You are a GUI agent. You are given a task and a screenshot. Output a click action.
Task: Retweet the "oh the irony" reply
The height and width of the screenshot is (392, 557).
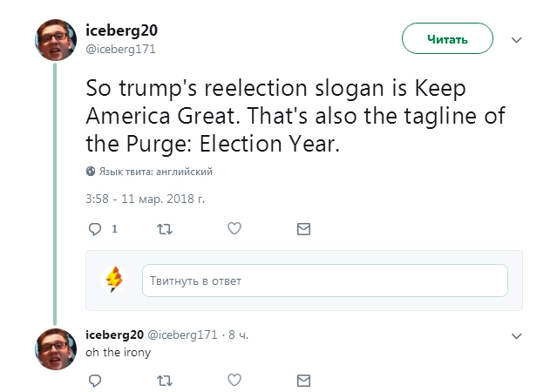pyautogui.click(x=164, y=380)
